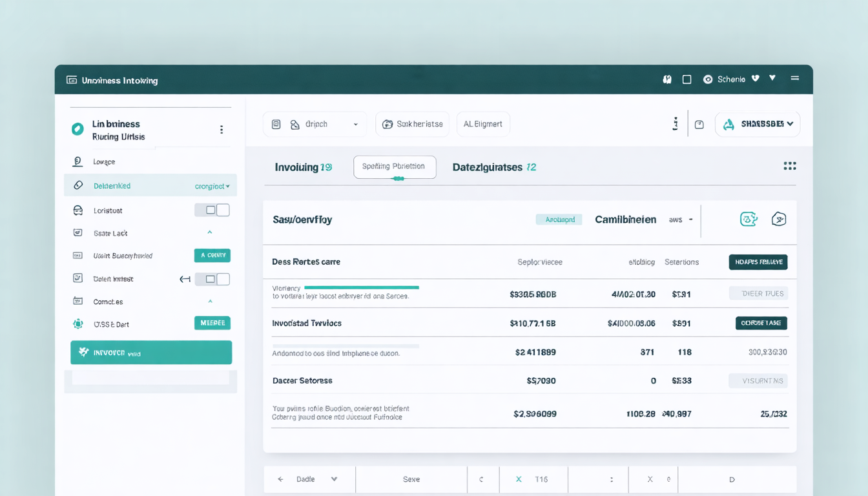Click the vertical dots icon in top toolbar
This screenshot has width=868, height=496.
pyautogui.click(x=676, y=124)
